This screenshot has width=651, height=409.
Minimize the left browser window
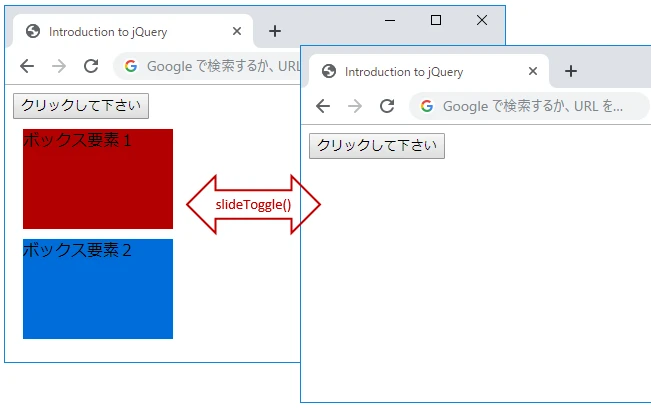390,20
